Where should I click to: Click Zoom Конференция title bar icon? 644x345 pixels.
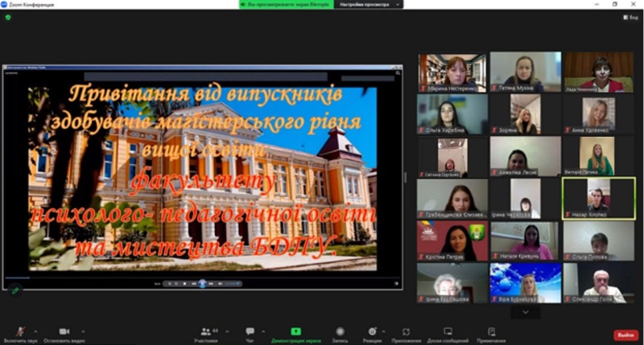click(4, 4)
